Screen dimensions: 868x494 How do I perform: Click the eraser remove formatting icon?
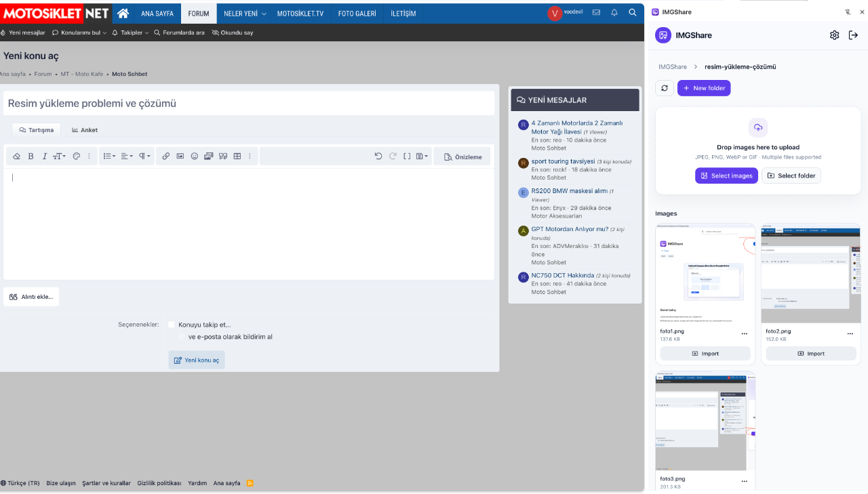point(17,157)
